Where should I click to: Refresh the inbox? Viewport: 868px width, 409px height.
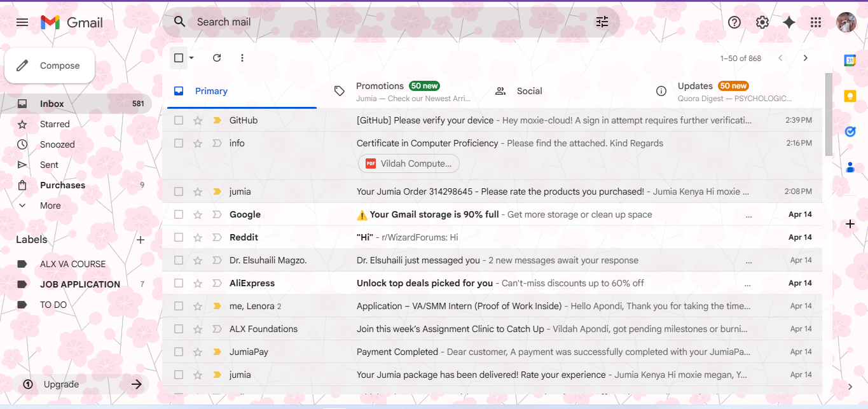pos(217,58)
